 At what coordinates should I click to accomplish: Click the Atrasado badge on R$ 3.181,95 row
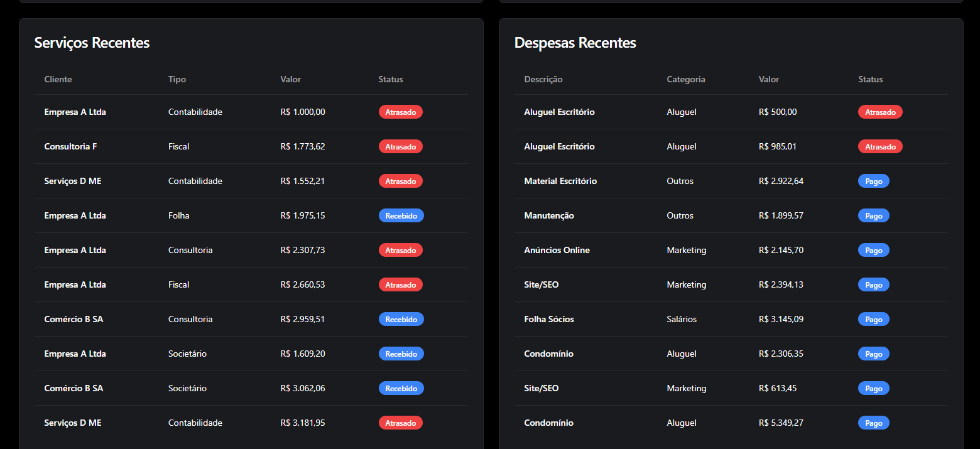point(400,423)
